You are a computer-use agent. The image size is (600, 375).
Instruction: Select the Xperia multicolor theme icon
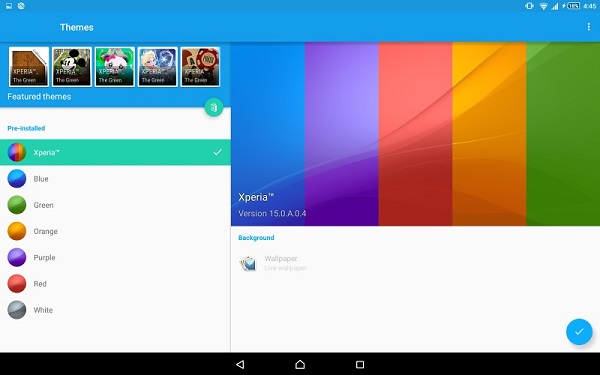coord(17,152)
